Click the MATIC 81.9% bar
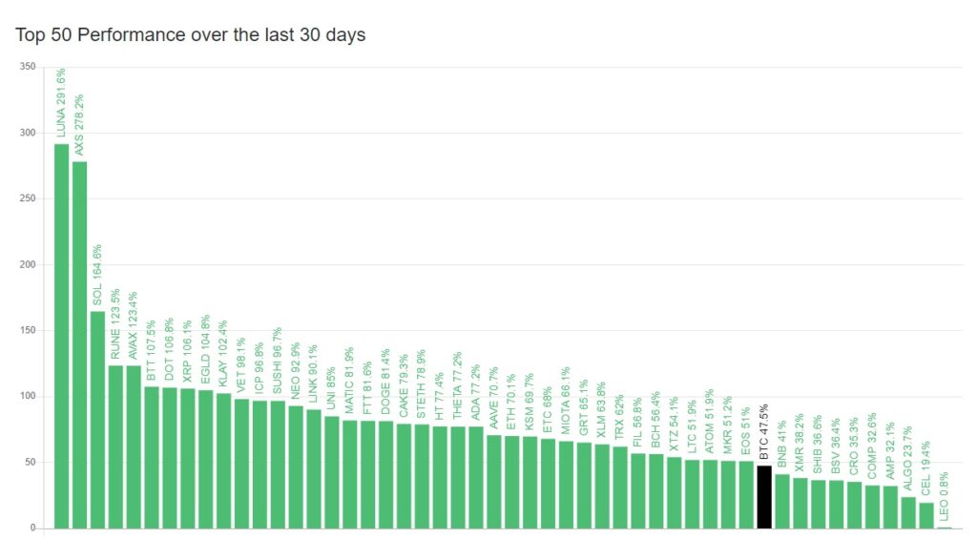This screenshot has height=560, width=977. 350,474
